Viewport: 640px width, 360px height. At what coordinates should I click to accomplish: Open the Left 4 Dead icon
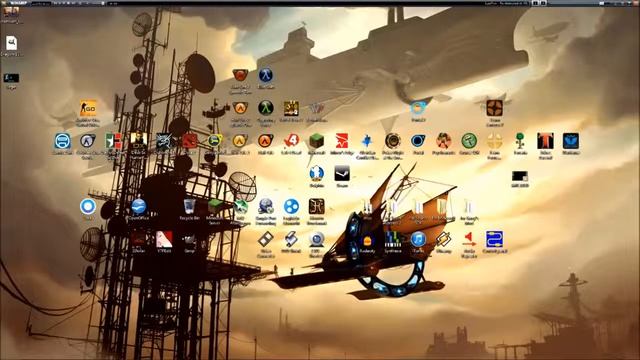pos(291,141)
